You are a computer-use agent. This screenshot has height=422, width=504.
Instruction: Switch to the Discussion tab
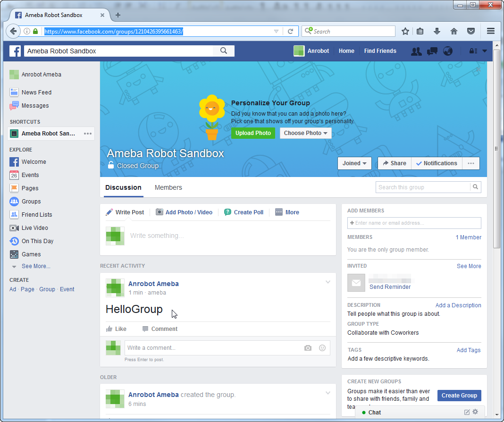(124, 187)
